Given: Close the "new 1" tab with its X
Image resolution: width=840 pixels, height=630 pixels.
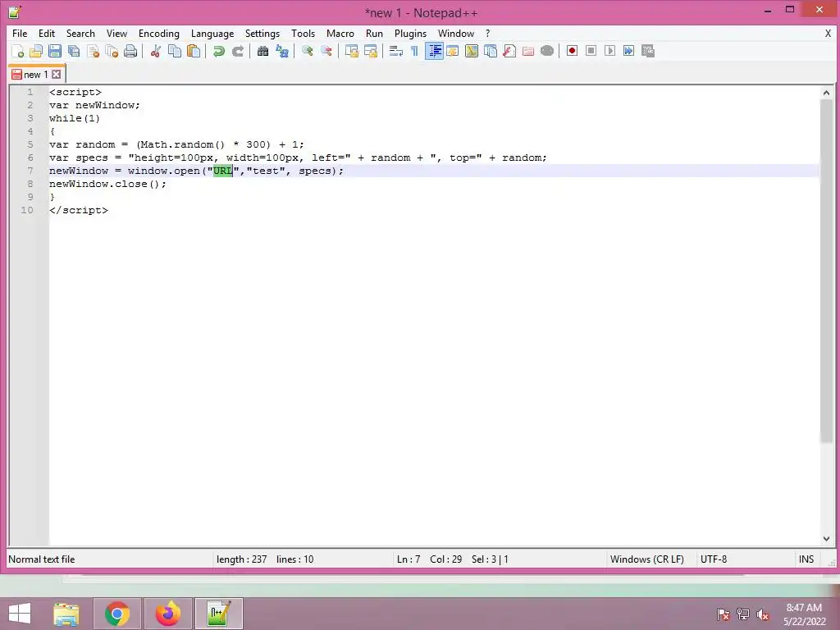Looking at the screenshot, I should pos(57,75).
